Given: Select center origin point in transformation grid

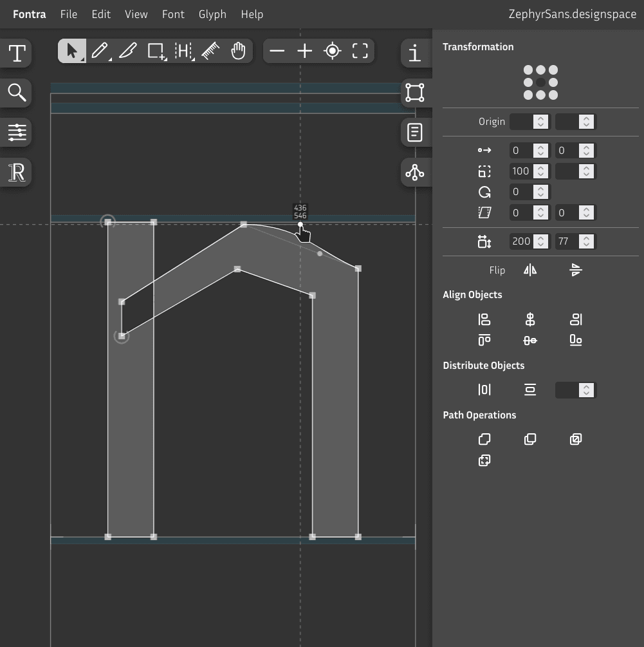Looking at the screenshot, I should [x=540, y=82].
